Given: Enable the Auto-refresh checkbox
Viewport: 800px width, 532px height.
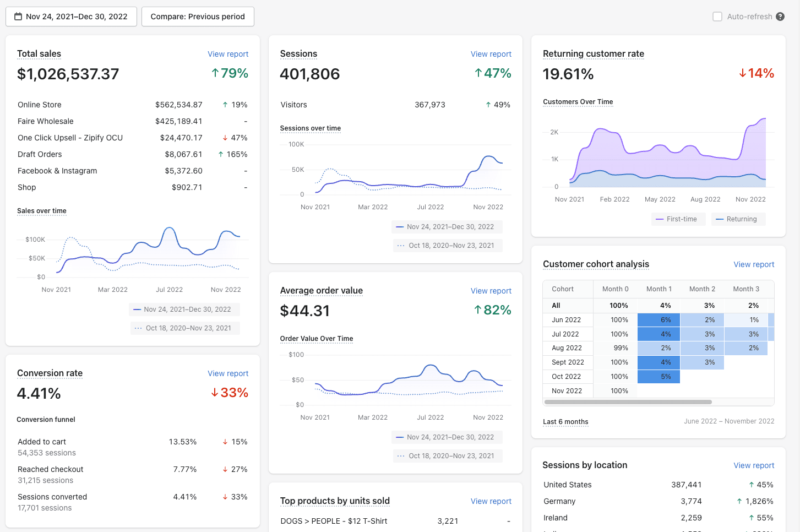Looking at the screenshot, I should coord(717,17).
